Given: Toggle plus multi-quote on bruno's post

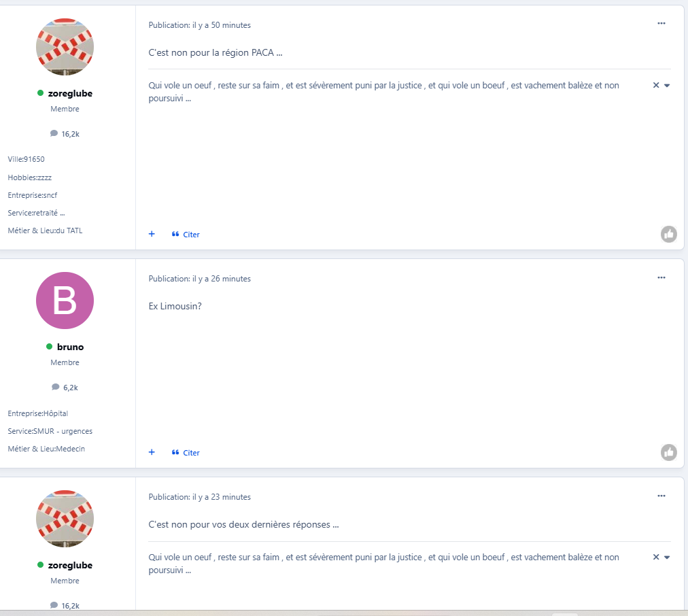Looking at the screenshot, I should pos(152,452).
